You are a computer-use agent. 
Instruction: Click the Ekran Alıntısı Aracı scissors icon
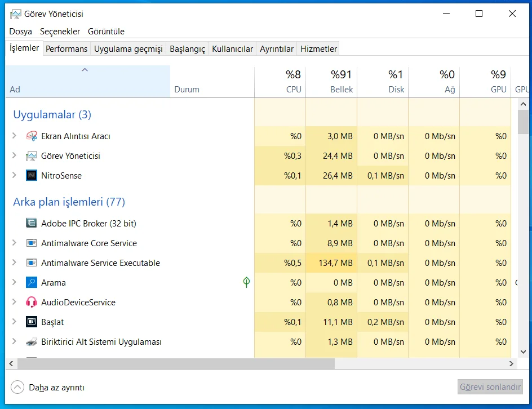[x=32, y=136]
